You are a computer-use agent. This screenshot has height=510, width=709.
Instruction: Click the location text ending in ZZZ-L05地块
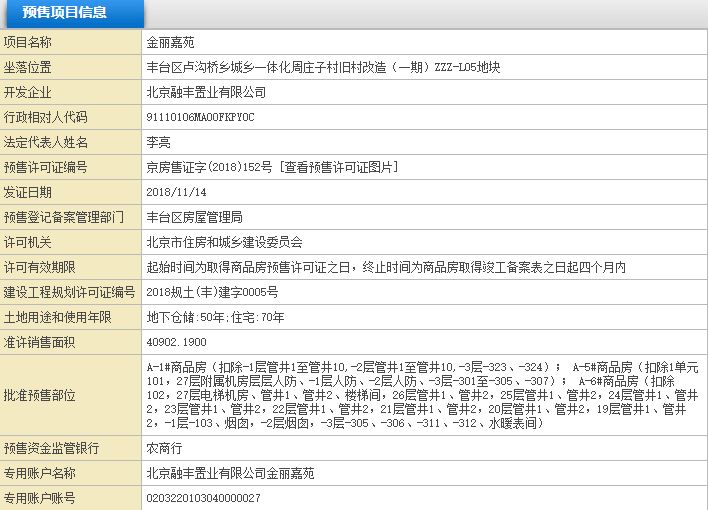[323, 67]
